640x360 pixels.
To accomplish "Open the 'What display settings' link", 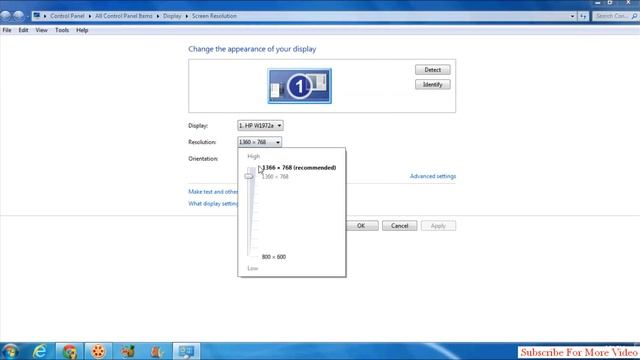I will 213,204.
